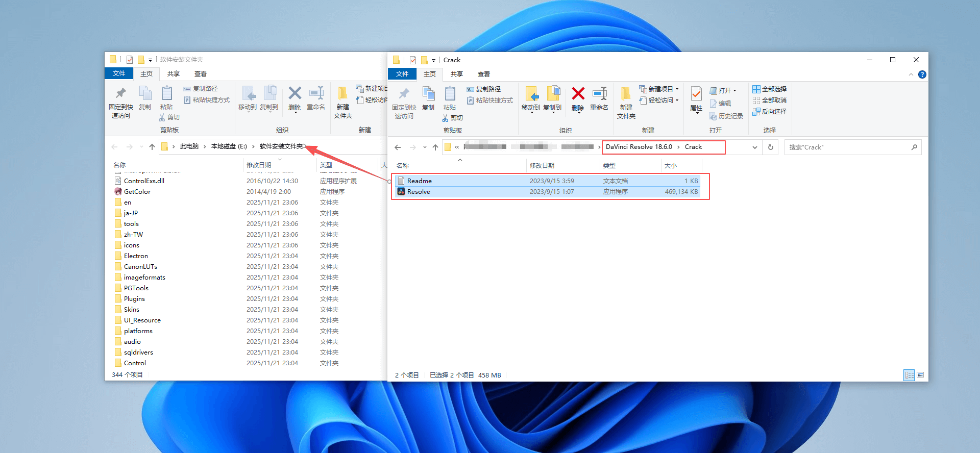Image resolution: width=980 pixels, height=453 pixels.
Task: Select the Resolve application file
Action: pyautogui.click(x=419, y=192)
